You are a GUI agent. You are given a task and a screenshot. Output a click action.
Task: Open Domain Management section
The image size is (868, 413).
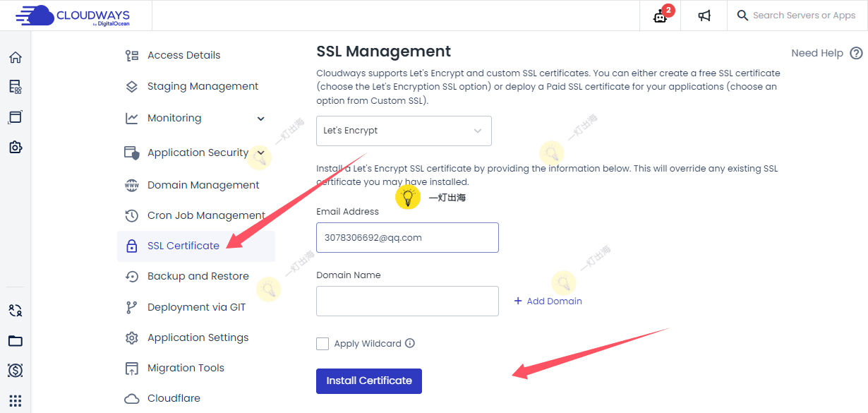coord(203,185)
